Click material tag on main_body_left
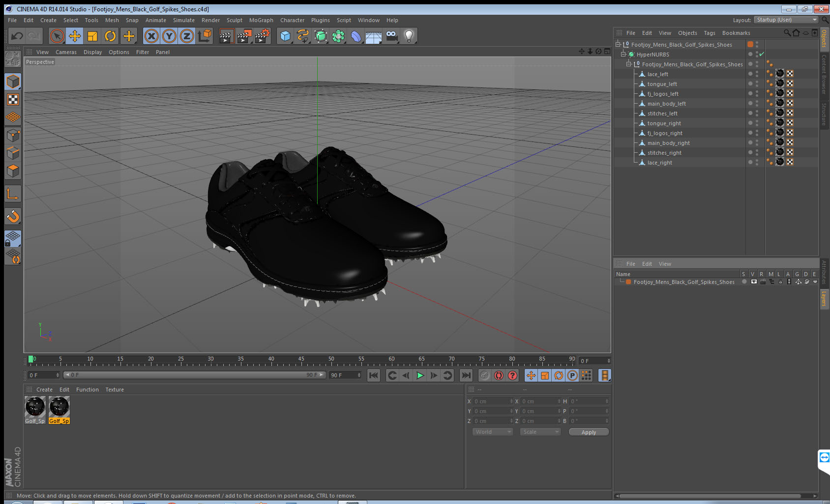 [779, 103]
